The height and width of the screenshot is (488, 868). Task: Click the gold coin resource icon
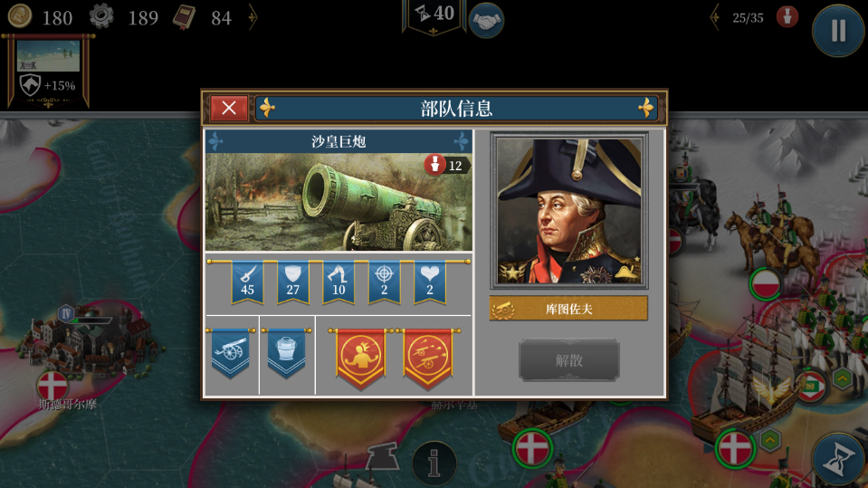20,16
